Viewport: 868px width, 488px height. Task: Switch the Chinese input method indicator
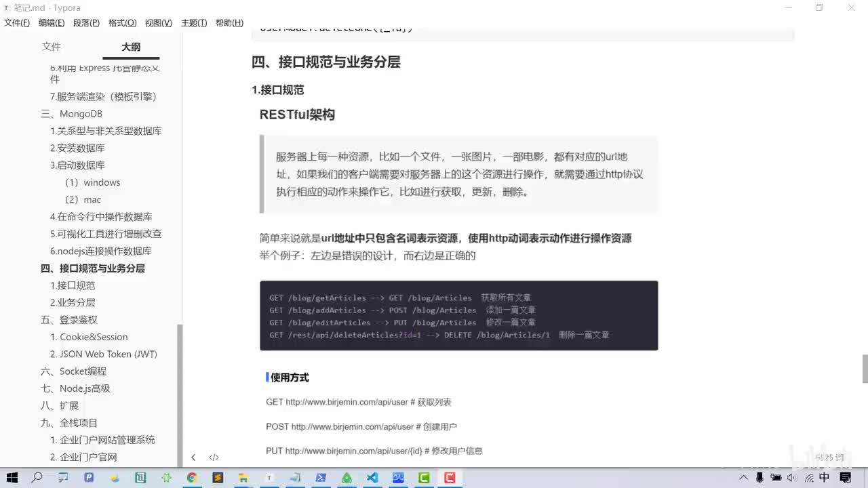(824, 478)
